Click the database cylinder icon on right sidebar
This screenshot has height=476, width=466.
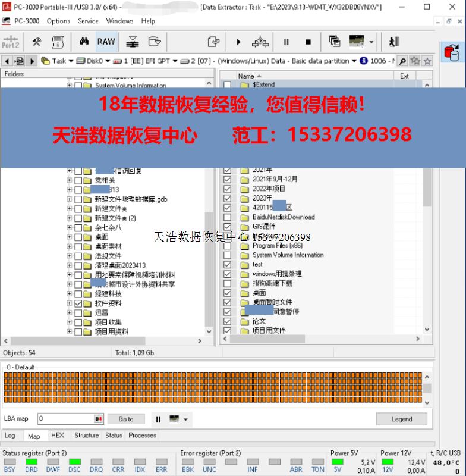tap(454, 53)
